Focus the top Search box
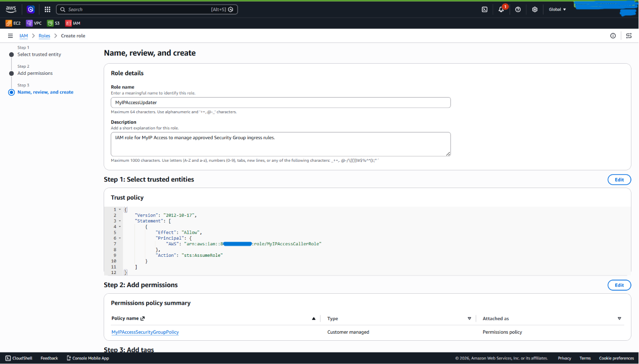Image resolution: width=639 pixels, height=364 pixels. pos(147,9)
